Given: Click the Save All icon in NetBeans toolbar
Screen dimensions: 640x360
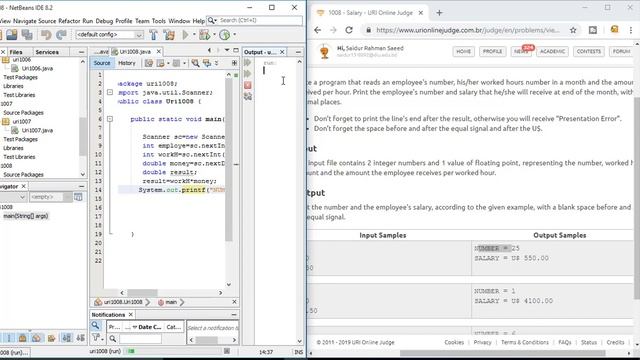Looking at the screenshot, I should coord(27,35).
